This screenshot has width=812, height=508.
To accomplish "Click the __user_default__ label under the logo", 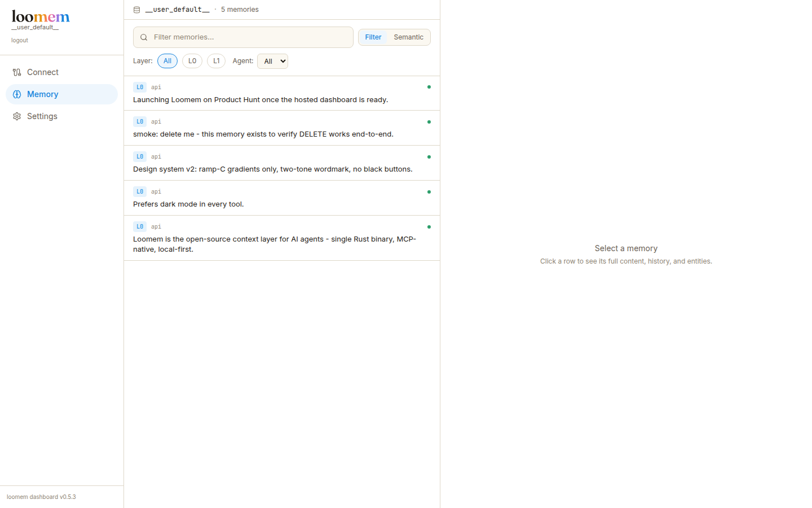I will coord(35,27).
